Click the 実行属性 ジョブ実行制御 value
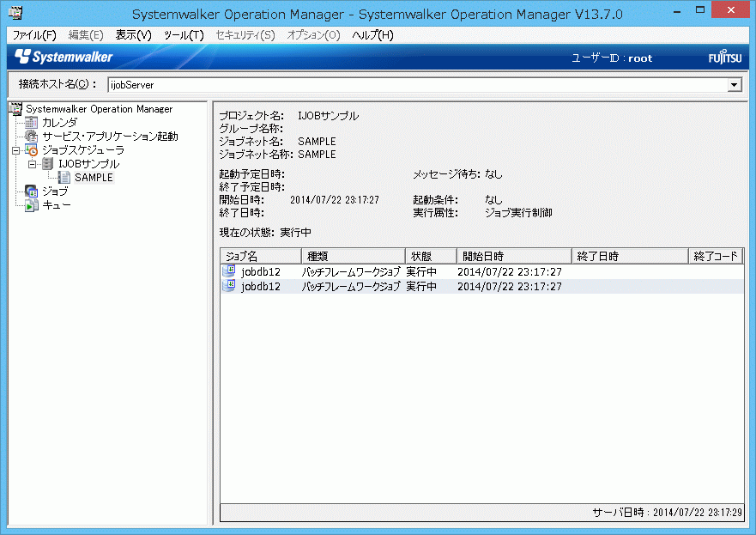The height and width of the screenshot is (535, 756). tap(518, 213)
